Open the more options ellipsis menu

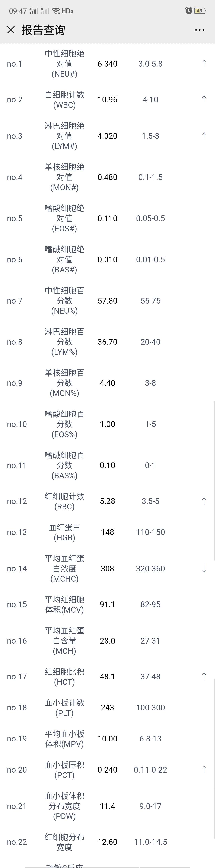[199, 30]
